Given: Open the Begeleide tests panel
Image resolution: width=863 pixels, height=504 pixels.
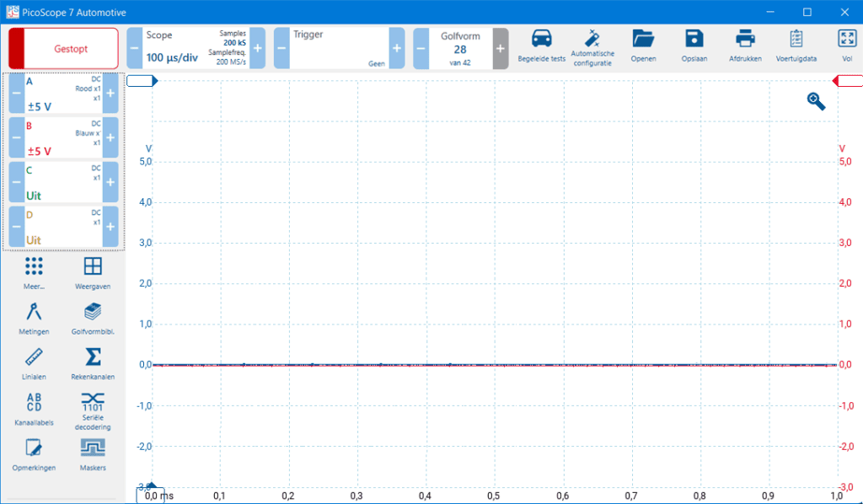Looking at the screenshot, I should coord(542,46).
